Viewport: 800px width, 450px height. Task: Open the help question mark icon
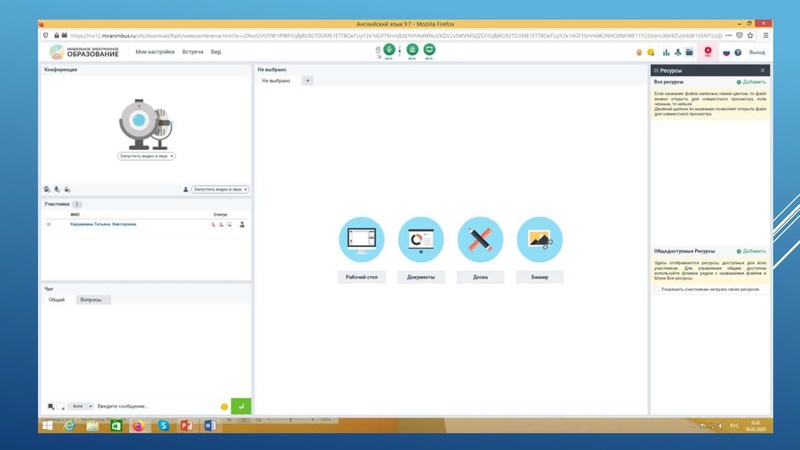tap(738, 52)
